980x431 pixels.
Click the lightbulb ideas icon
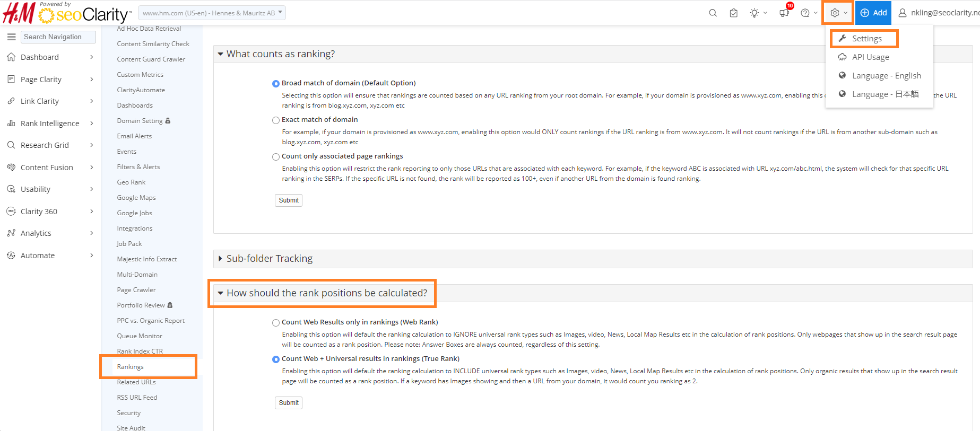coord(754,13)
